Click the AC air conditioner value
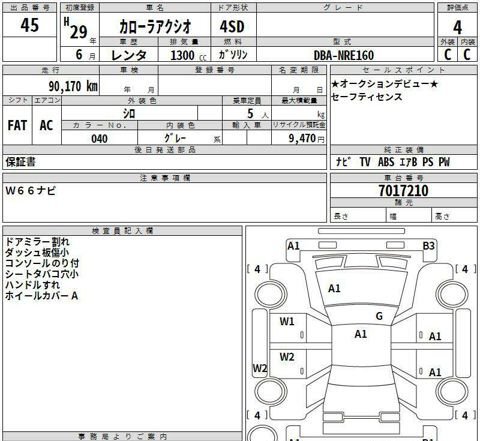 [x=46, y=126]
